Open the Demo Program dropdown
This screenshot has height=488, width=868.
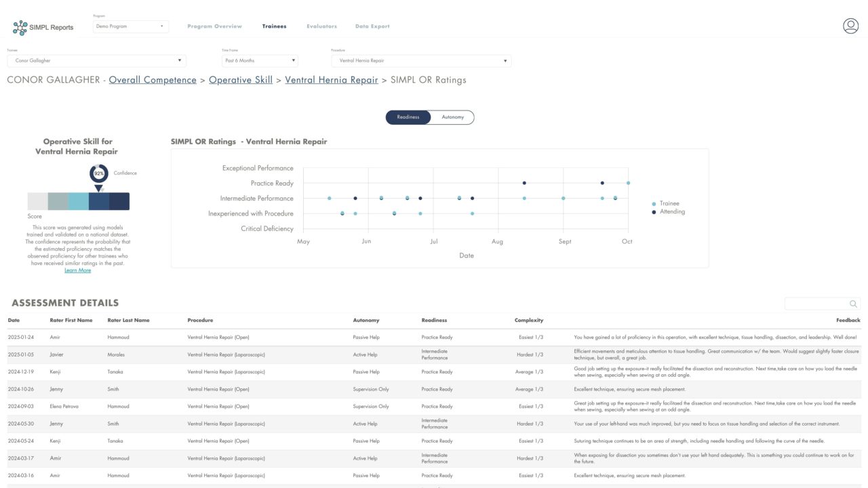click(130, 26)
